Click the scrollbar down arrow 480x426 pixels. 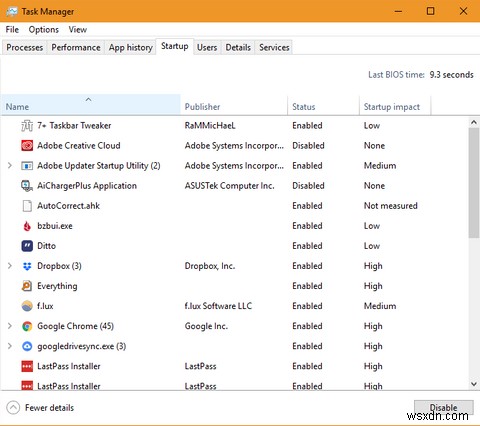(474, 384)
